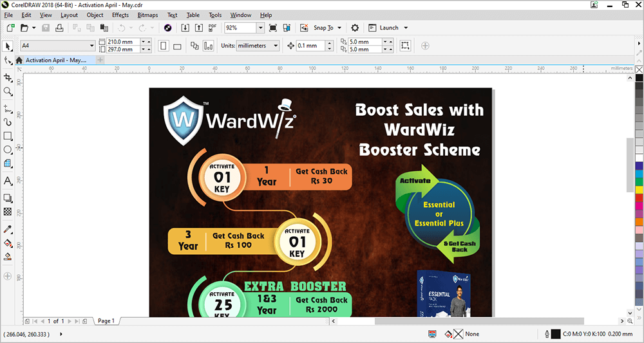Toggle full-screen preview

coord(272,28)
